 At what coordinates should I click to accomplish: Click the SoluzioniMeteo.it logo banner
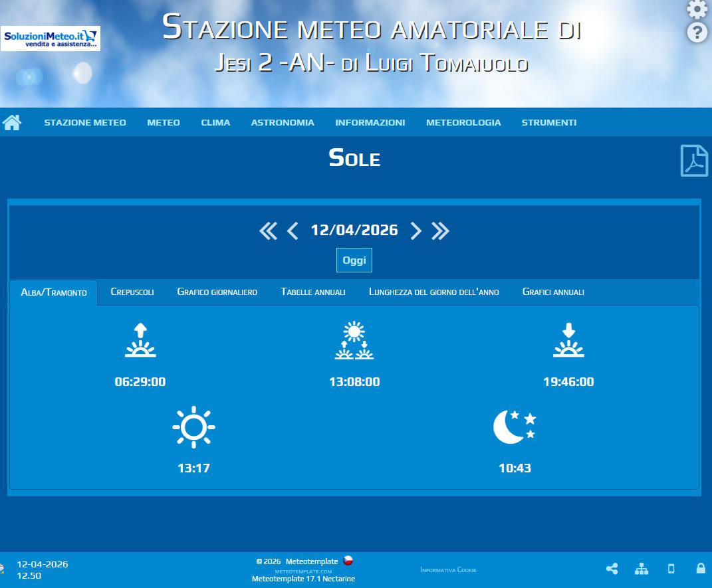51,39
